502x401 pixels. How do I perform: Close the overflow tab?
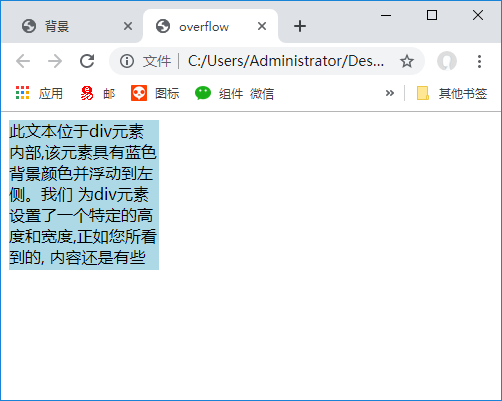click(262, 26)
